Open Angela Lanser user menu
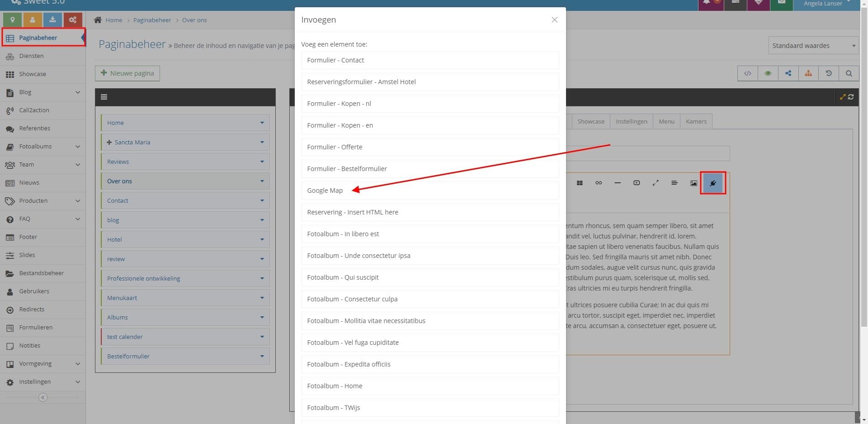 pos(827,4)
